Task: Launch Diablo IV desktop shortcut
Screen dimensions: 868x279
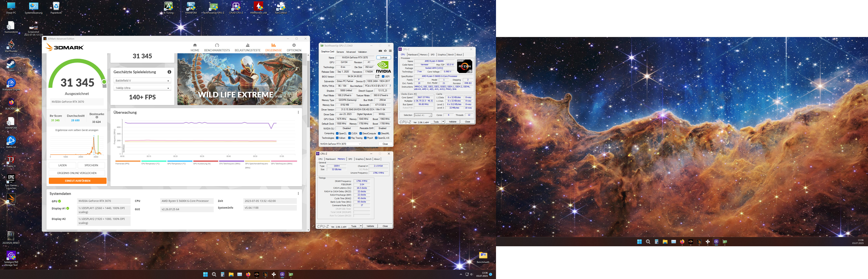Action: click(x=11, y=161)
